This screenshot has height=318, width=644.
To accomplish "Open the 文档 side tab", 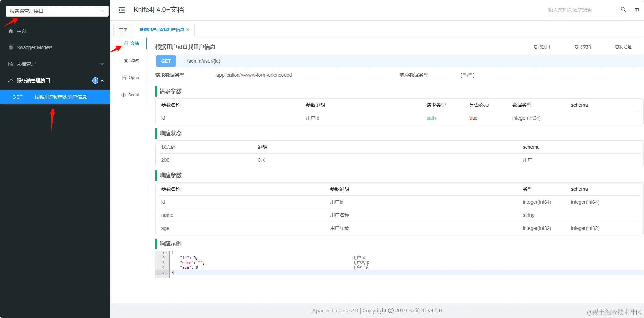I will [x=131, y=43].
